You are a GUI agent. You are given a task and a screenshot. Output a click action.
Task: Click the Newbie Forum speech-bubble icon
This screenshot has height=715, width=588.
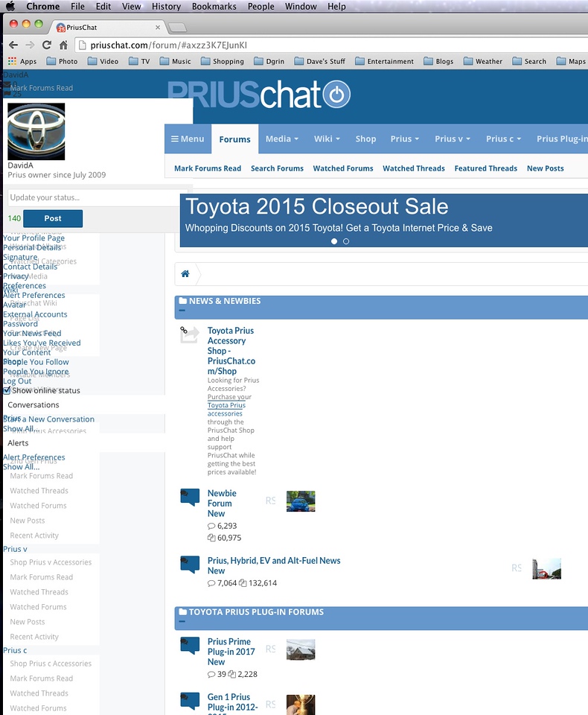[x=190, y=497]
